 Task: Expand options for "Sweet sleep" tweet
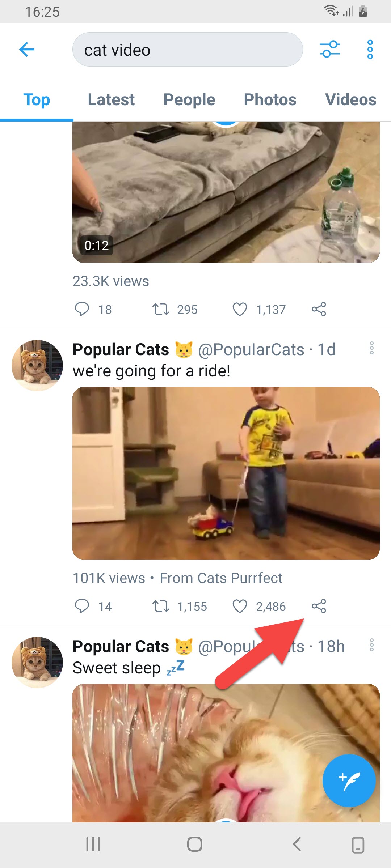pos(371,645)
